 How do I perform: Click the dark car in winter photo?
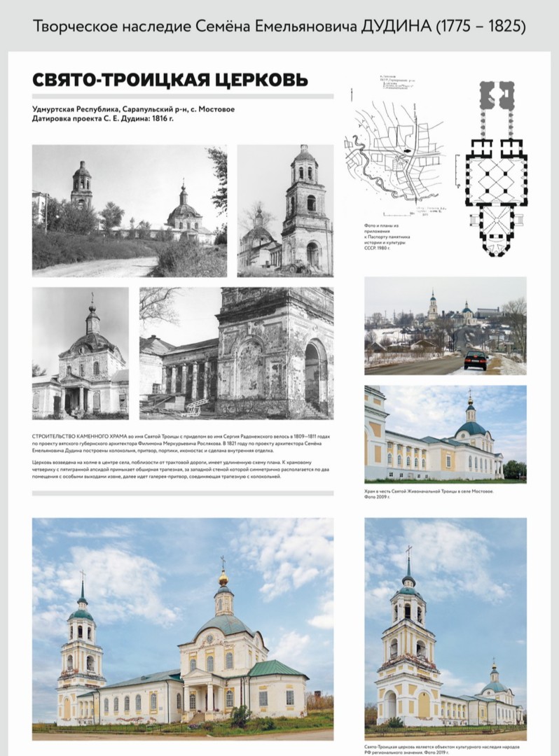tap(476, 360)
